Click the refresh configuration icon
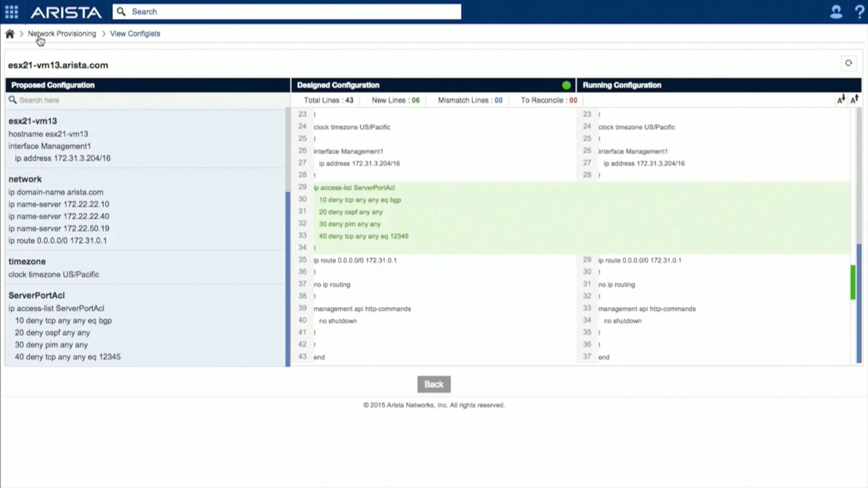Viewport: 868px width, 488px height. [848, 63]
